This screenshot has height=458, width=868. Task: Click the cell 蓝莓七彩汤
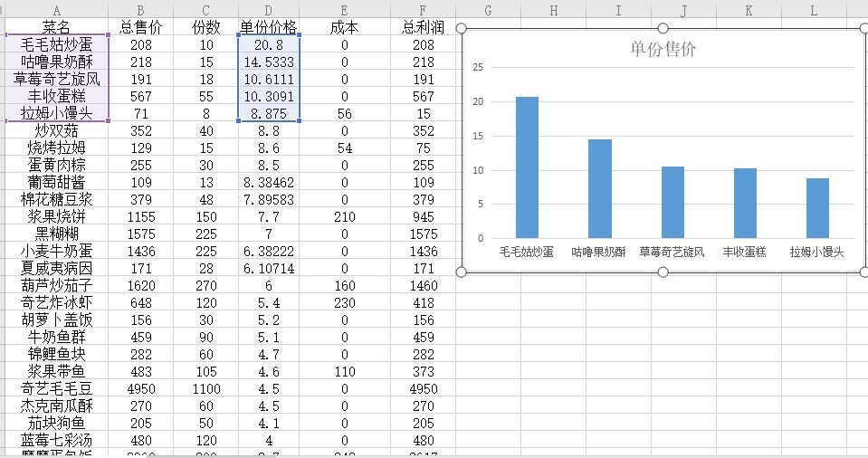pos(56,440)
